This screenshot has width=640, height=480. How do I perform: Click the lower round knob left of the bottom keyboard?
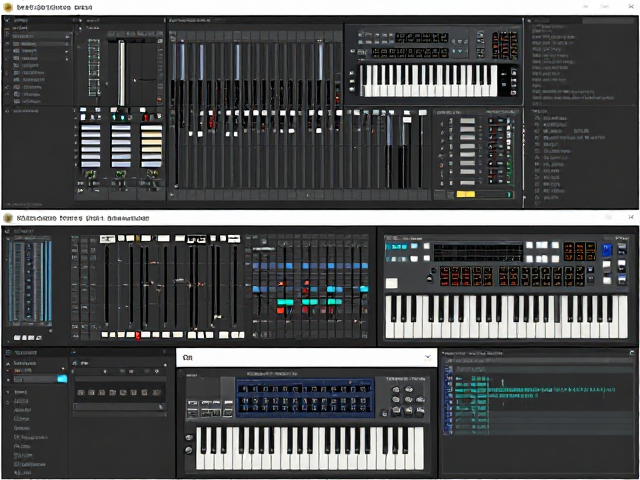(x=189, y=450)
